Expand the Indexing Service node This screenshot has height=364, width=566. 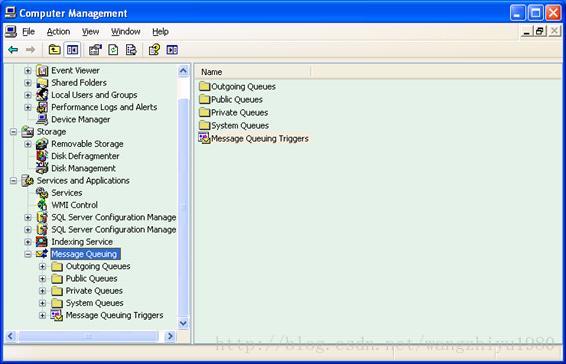click(27, 242)
